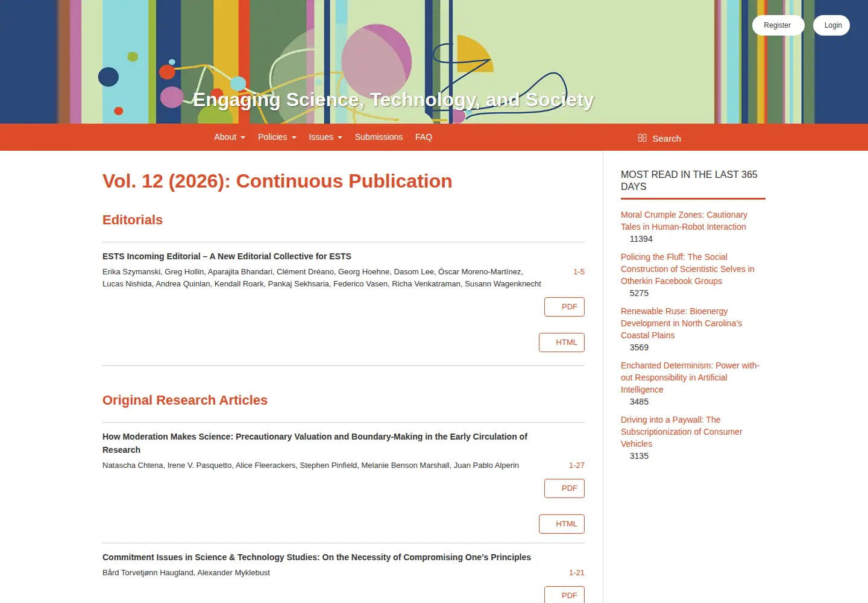Click the read count 3135
This screenshot has width=868, height=603.
[x=639, y=456]
